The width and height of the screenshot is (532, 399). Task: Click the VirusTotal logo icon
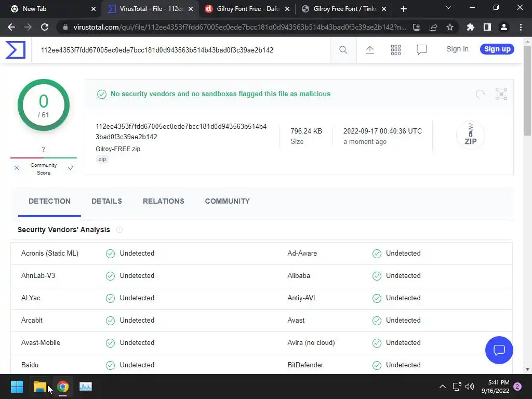[16, 50]
